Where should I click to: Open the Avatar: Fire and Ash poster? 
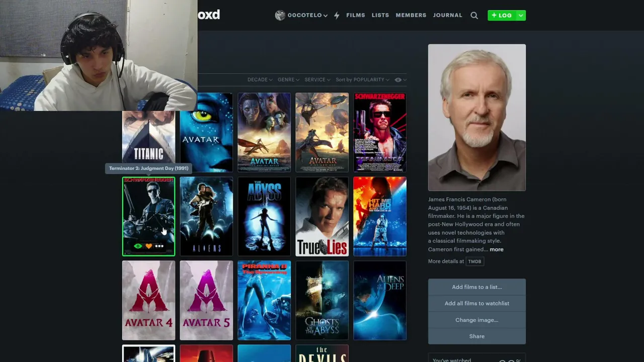[322, 133]
